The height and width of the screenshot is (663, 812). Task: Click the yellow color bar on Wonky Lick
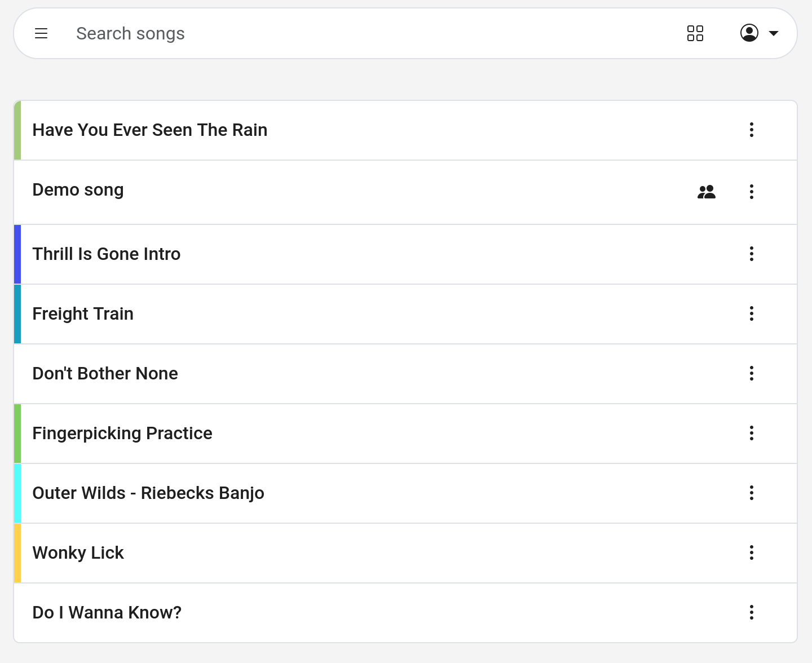tap(17, 553)
